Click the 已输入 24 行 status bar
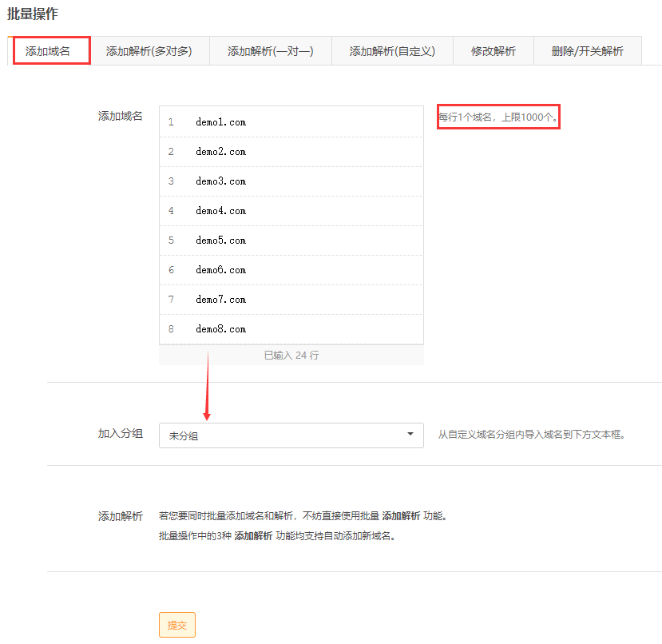 click(x=291, y=356)
